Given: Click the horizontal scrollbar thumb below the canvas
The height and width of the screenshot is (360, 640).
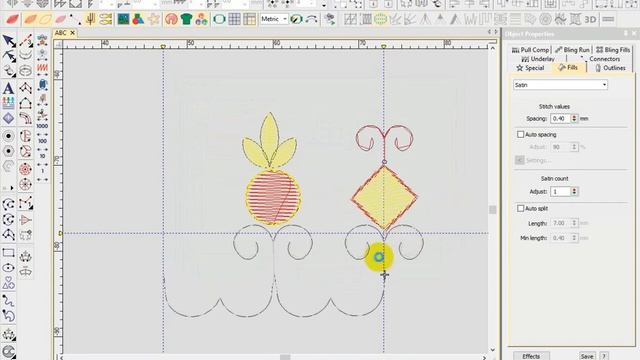Looking at the screenshot, I should click(285, 358).
